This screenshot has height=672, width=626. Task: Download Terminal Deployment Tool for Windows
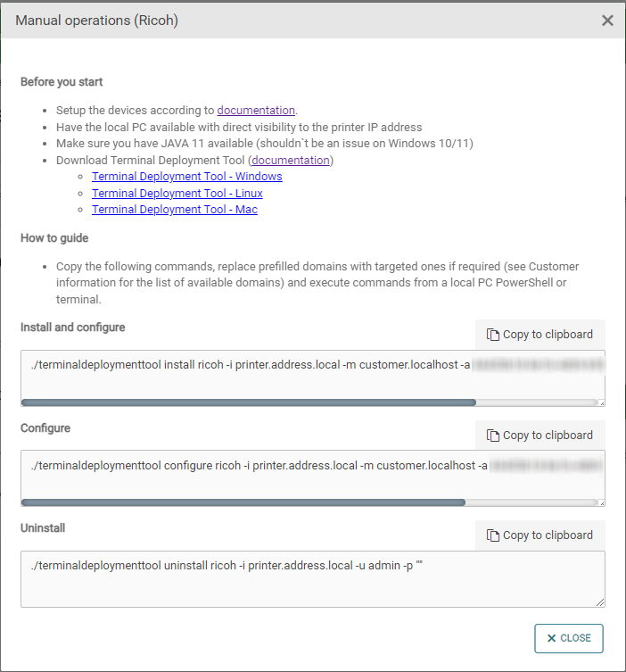(x=186, y=177)
